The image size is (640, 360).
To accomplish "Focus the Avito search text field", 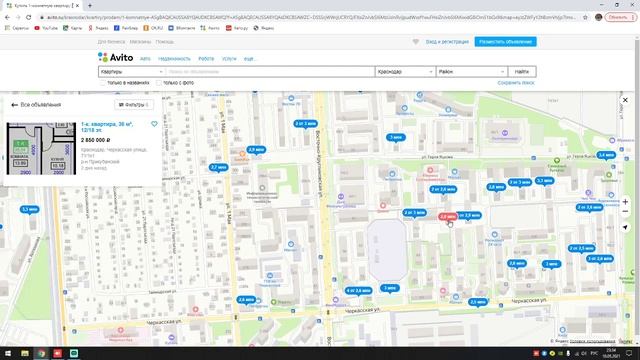I will coord(270,72).
